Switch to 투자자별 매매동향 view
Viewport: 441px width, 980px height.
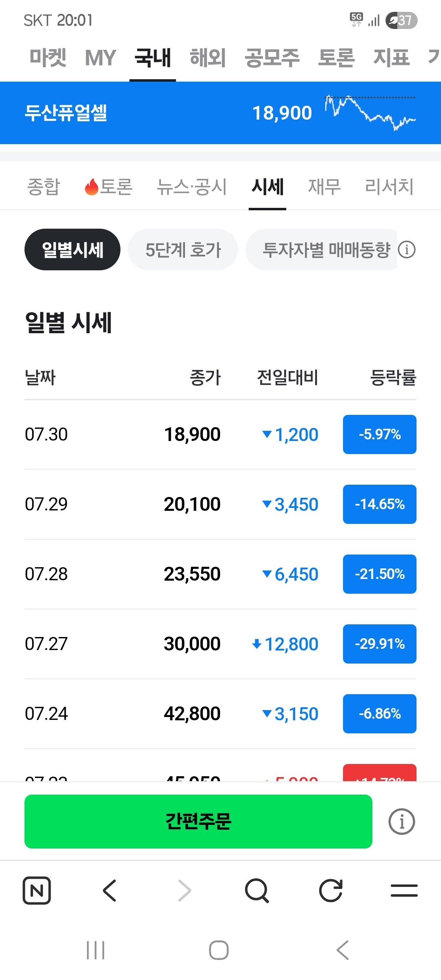pyautogui.click(x=322, y=249)
